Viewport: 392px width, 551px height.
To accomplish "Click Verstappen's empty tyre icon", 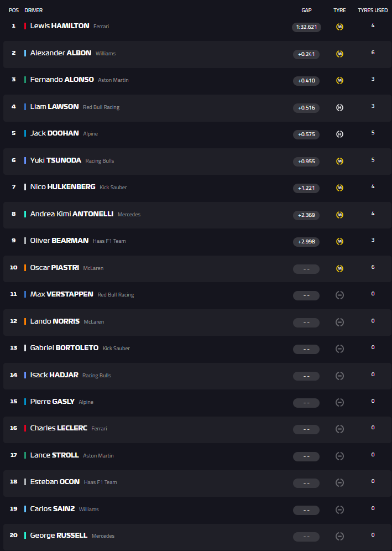I will point(339,295).
